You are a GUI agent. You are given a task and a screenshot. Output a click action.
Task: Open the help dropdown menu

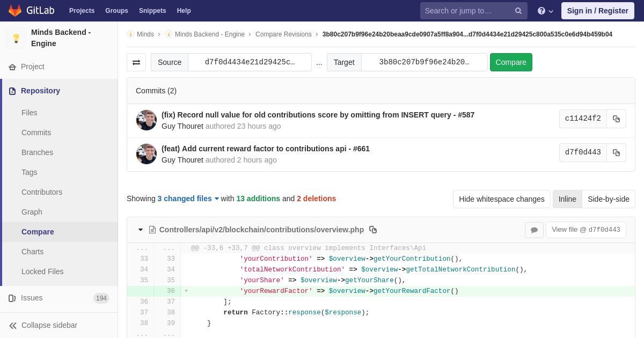[545, 11]
